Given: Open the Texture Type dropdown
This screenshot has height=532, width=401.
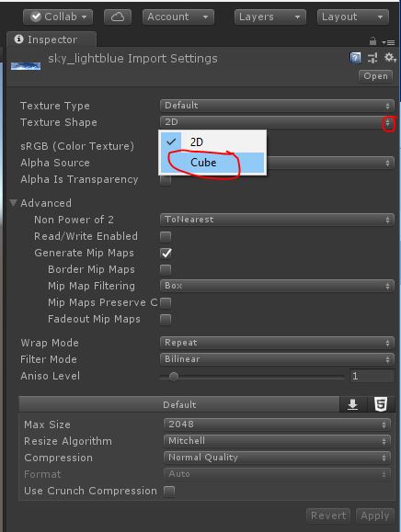Looking at the screenshot, I should point(277,106).
